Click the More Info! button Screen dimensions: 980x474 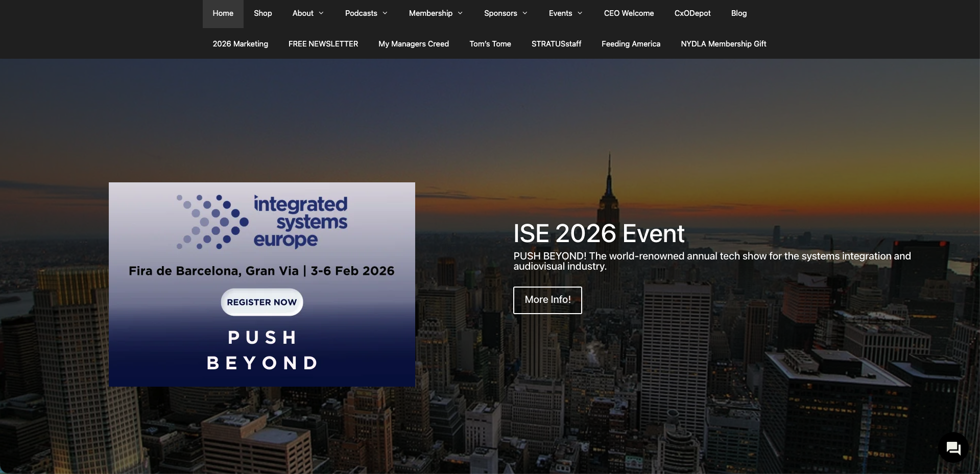click(547, 300)
